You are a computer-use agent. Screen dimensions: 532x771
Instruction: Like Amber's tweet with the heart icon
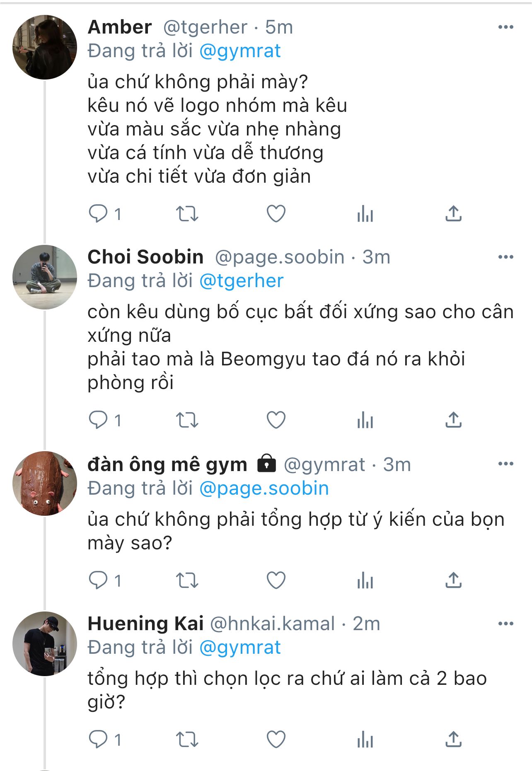276,214
